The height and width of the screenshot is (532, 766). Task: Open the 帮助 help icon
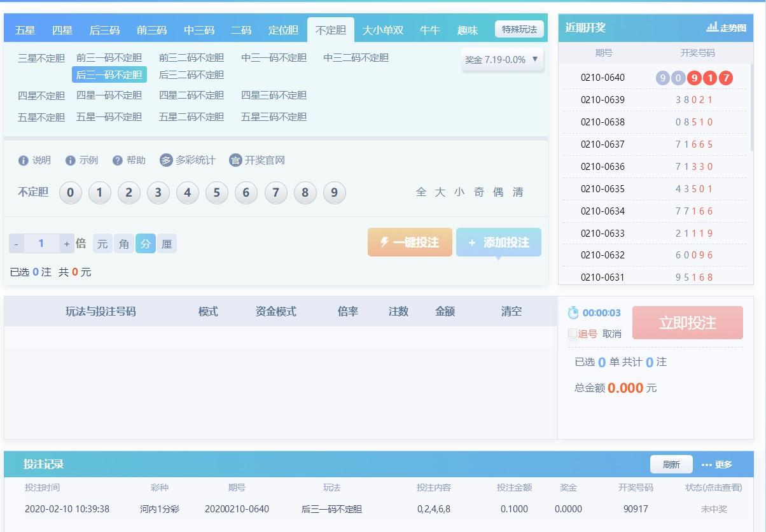click(118, 160)
